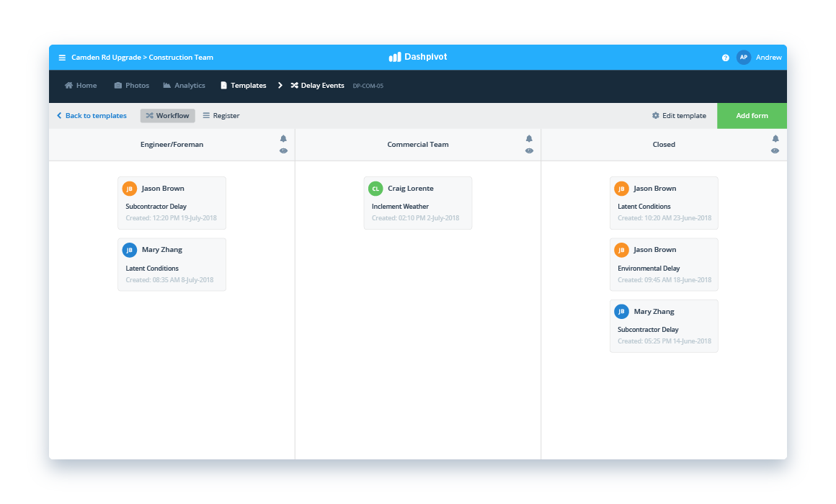Image resolution: width=836 pixels, height=504 pixels.
Task: Open Jason Brown's Environmental Delay card
Action: 664,265
